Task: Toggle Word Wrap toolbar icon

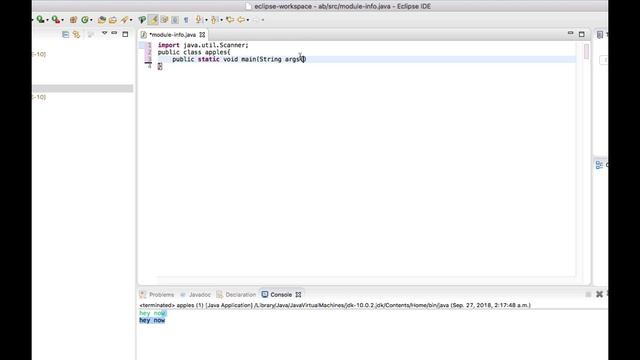Action: [x=164, y=20]
